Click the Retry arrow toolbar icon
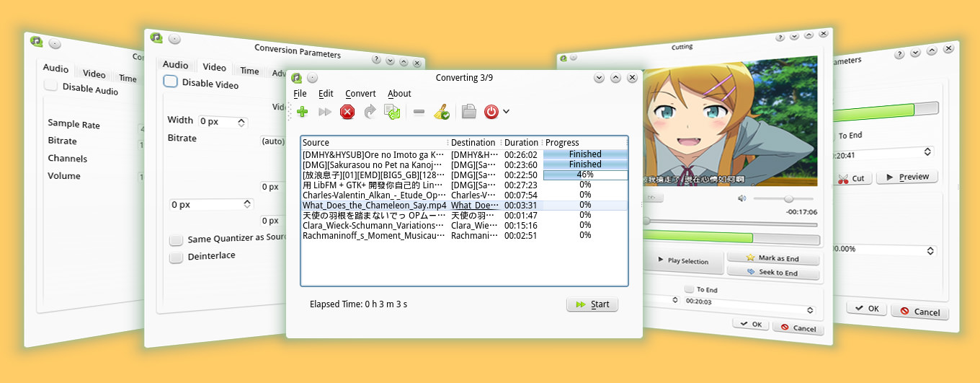Screen dimensions: 980x383 [370, 112]
